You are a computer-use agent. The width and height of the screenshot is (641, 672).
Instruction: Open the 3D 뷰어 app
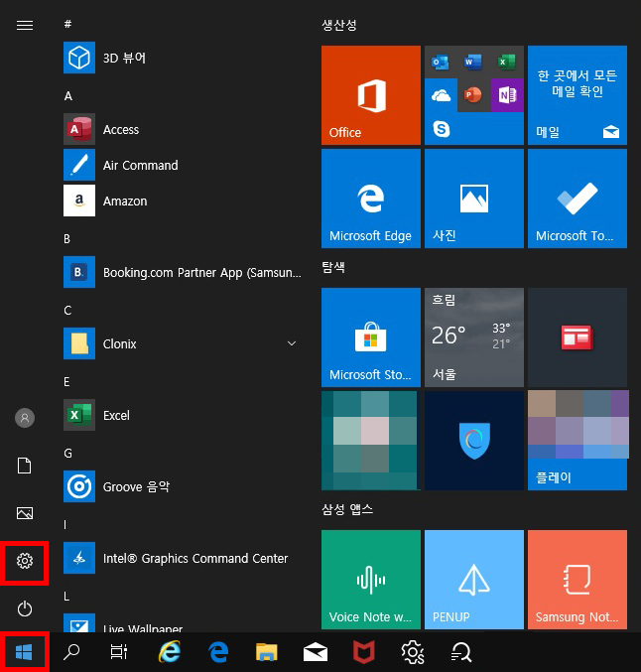click(183, 58)
